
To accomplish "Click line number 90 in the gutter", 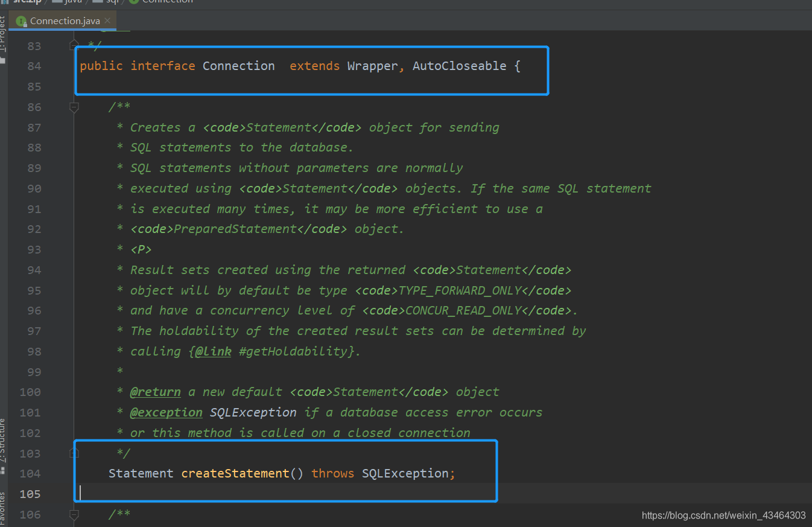I will point(34,188).
